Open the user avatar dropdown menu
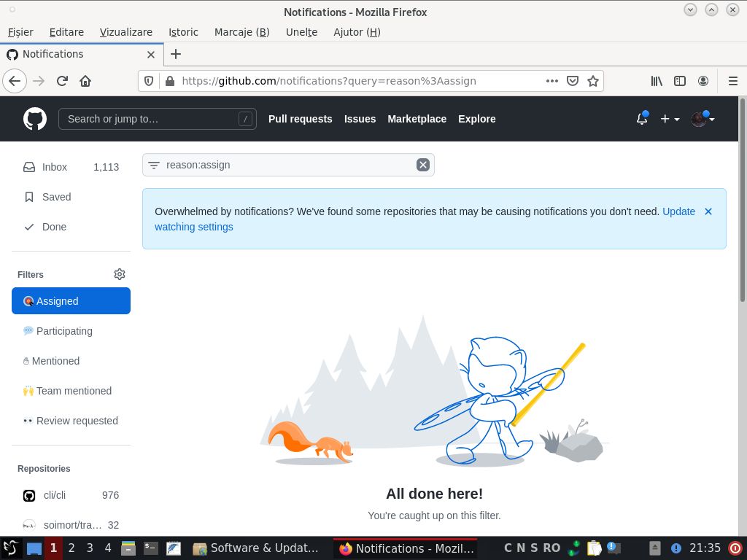 [703, 119]
